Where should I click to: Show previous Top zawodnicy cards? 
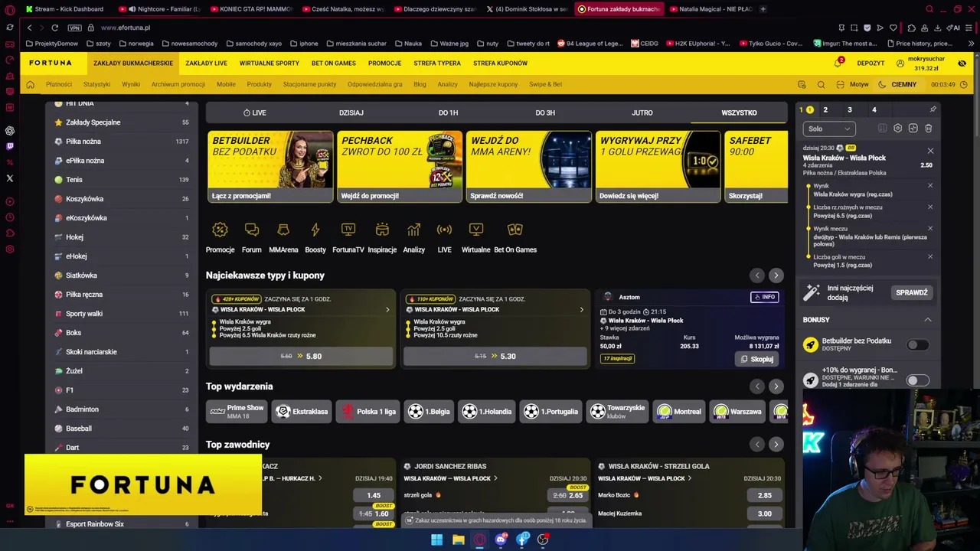757,445
